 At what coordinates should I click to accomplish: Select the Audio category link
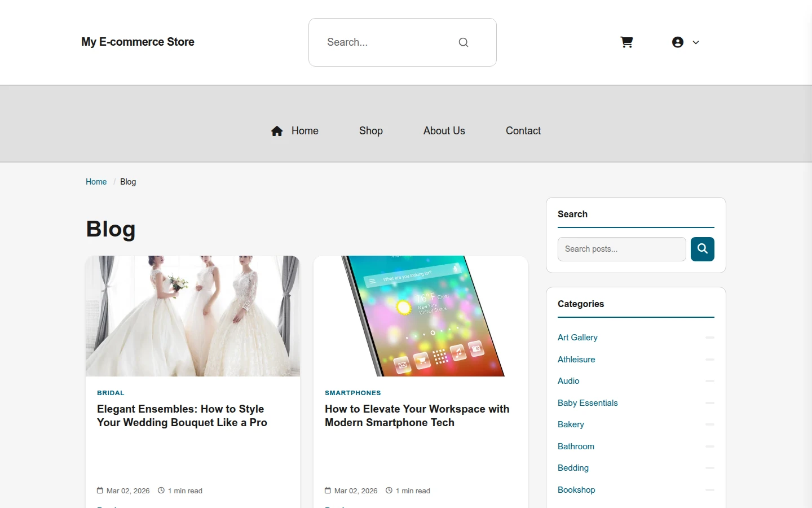(568, 381)
